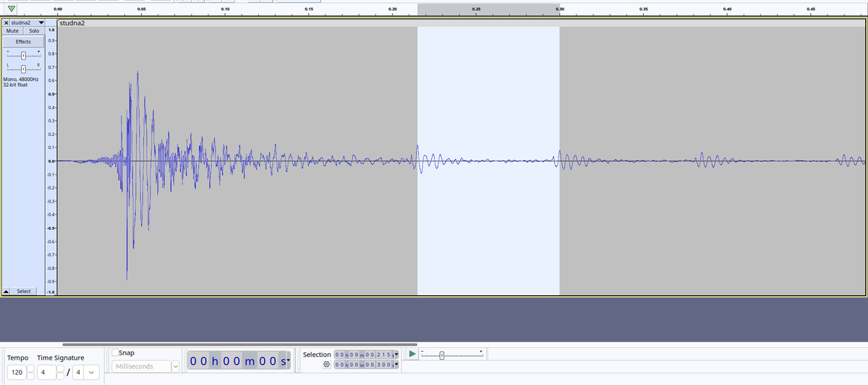Click the track pan slider

pos(23,69)
